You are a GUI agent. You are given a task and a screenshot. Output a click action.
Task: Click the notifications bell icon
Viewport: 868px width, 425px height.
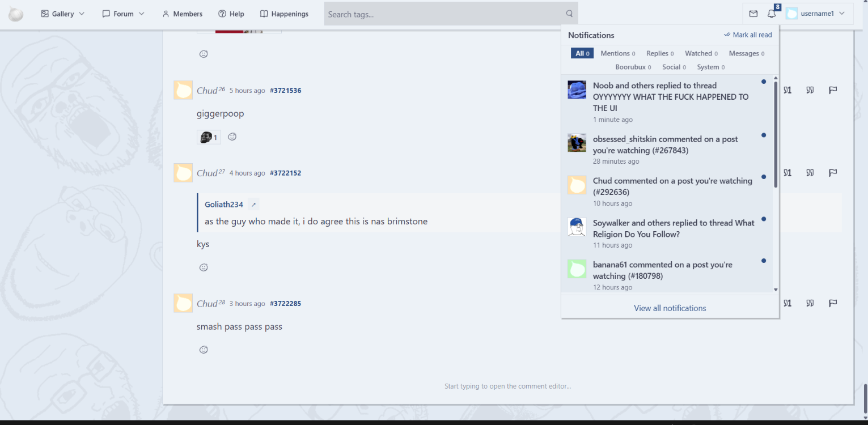pos(772,14)
